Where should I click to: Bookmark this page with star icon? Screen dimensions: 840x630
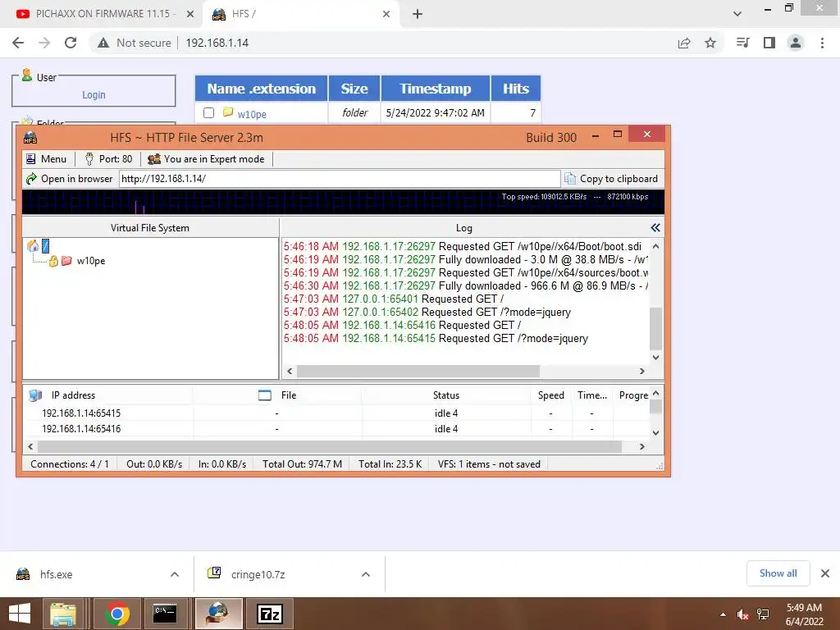(710, 43)
